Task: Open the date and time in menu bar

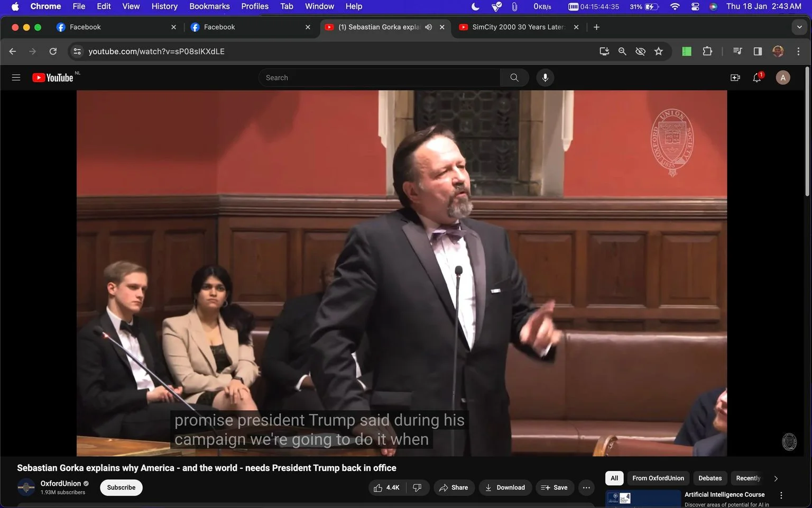Action: click(x=763, y=6)
